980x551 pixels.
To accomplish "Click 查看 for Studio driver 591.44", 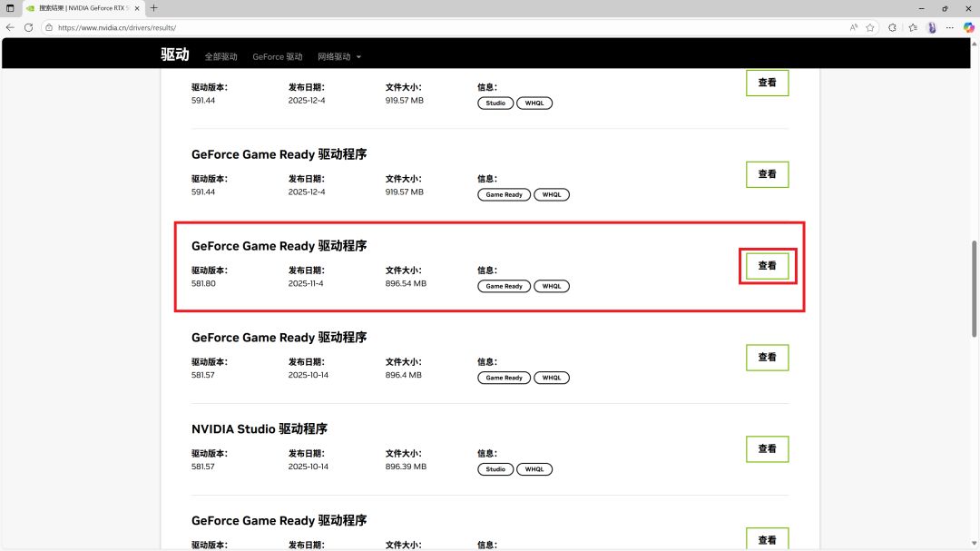I will 768,83.
